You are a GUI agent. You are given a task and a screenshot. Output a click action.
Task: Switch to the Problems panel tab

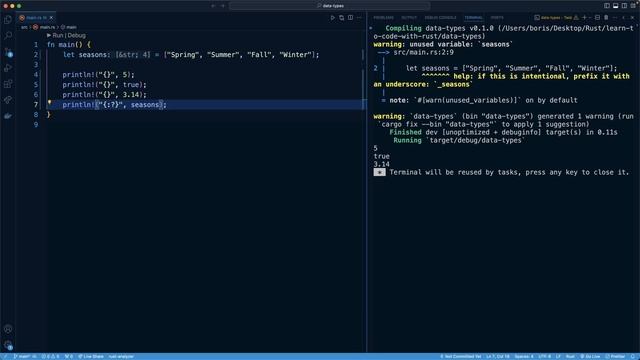click(x=384, y=18)
